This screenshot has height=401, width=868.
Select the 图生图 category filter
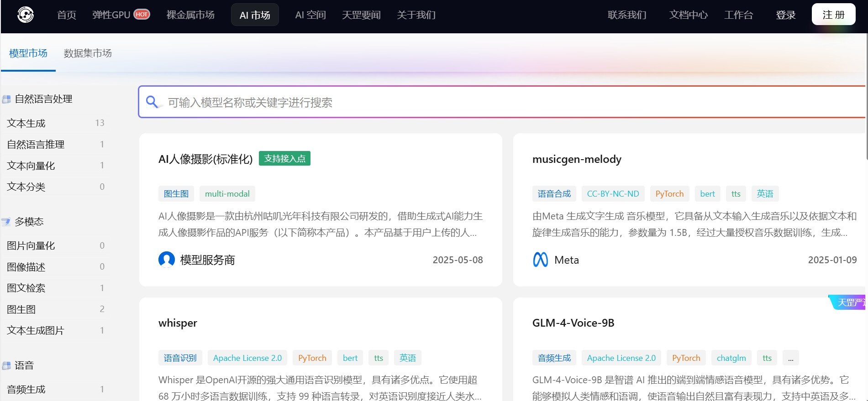point(21,309)
